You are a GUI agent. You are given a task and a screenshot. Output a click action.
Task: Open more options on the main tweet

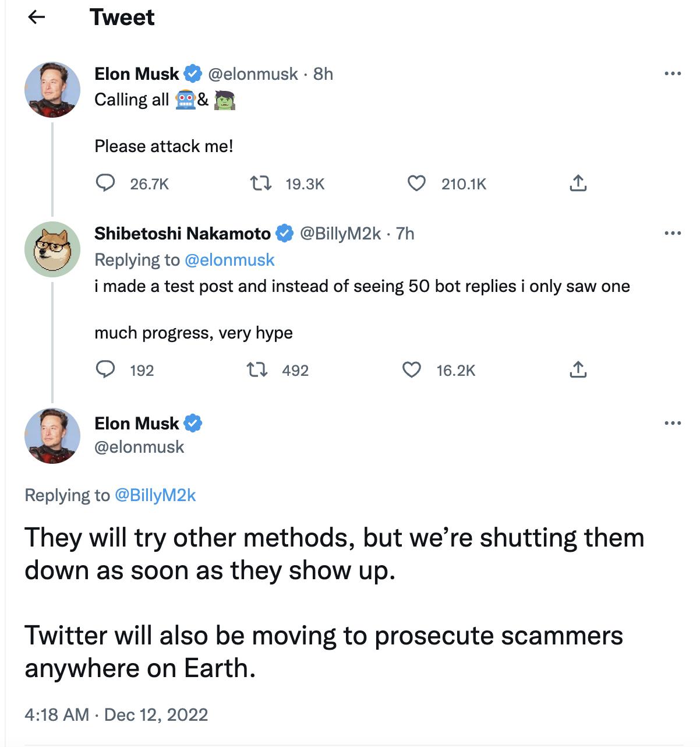point(673,424)
